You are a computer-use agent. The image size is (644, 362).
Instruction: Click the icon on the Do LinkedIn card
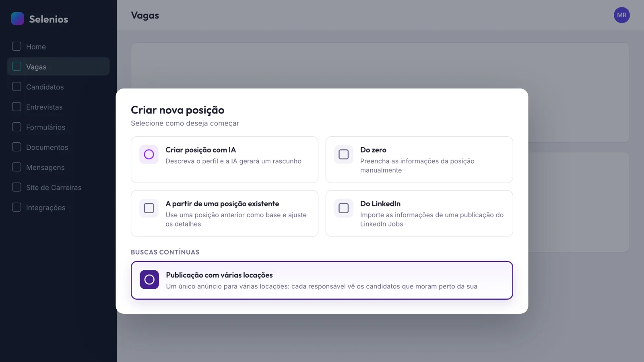coord(344,208)
